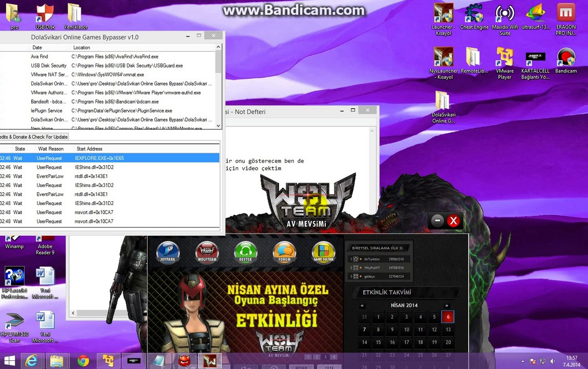Select USB Disk Security row in list
Image resolution: width=588 pixels, height=369 pixels.
pos(108,66)
